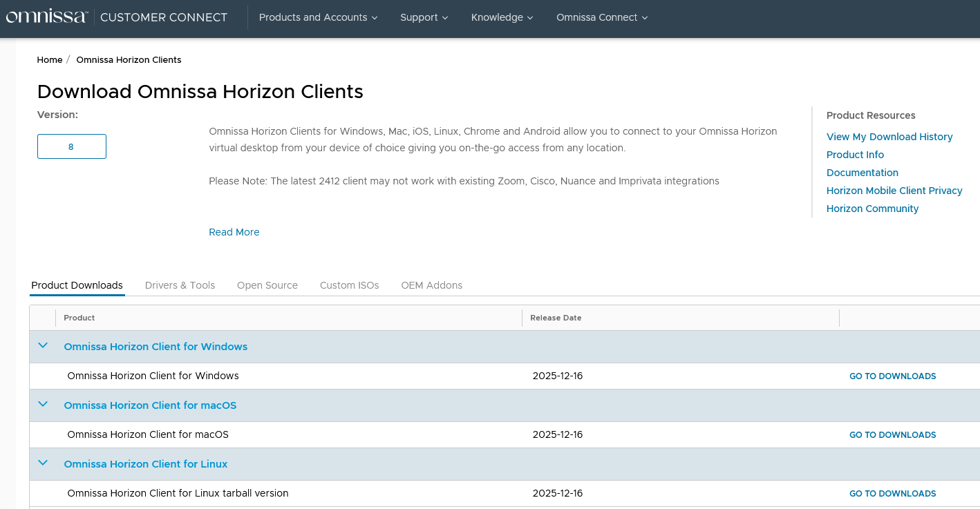Collapse the Omnissa Horizon Client for Windows section

pyautogui.click(x=43, y=346)
